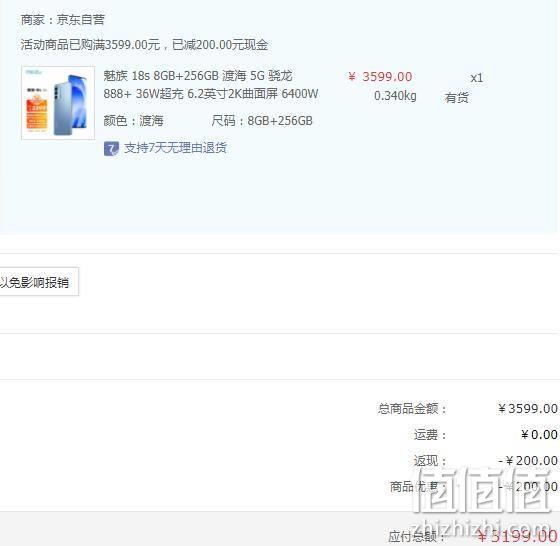The image size is (560, 546).
Task: Click the 尺码：8GB+256GB size attribute
Action: tap(262, 121)
